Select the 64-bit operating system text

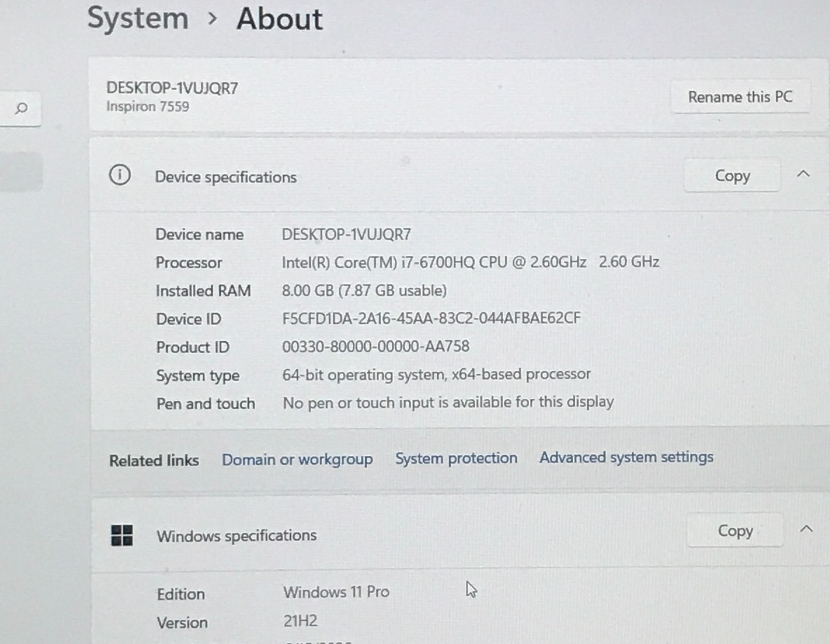[436, 374]
